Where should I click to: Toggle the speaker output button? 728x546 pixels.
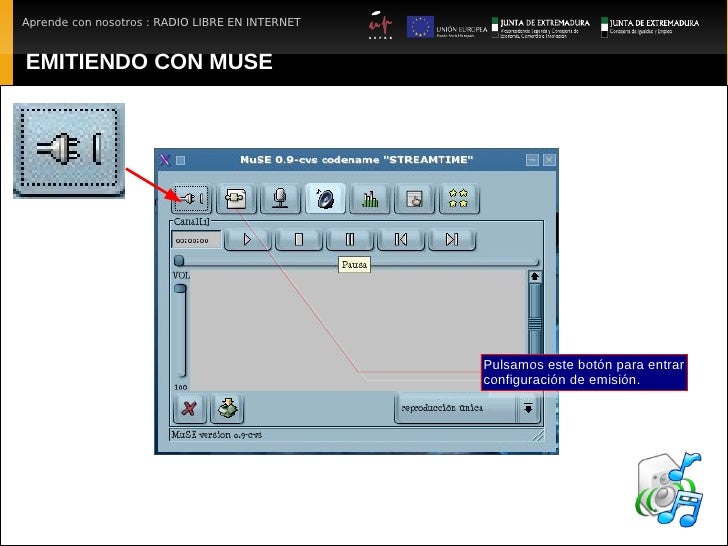click(325, 198)
